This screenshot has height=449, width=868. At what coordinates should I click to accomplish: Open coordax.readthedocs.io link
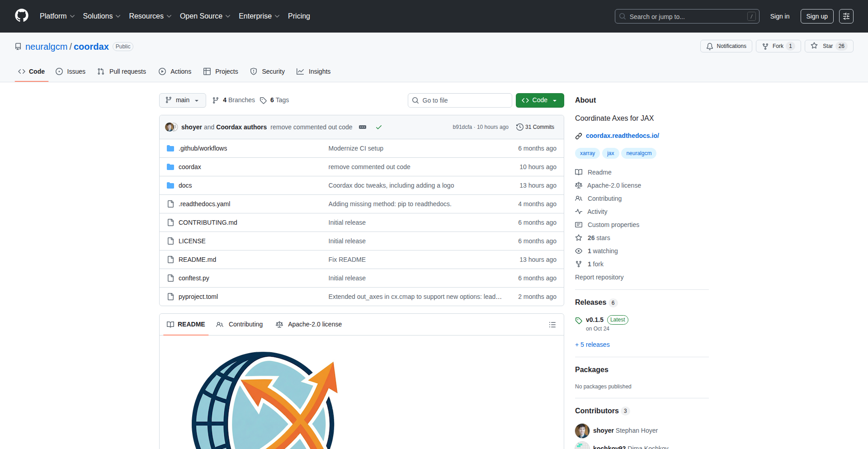tap(622, 136)
